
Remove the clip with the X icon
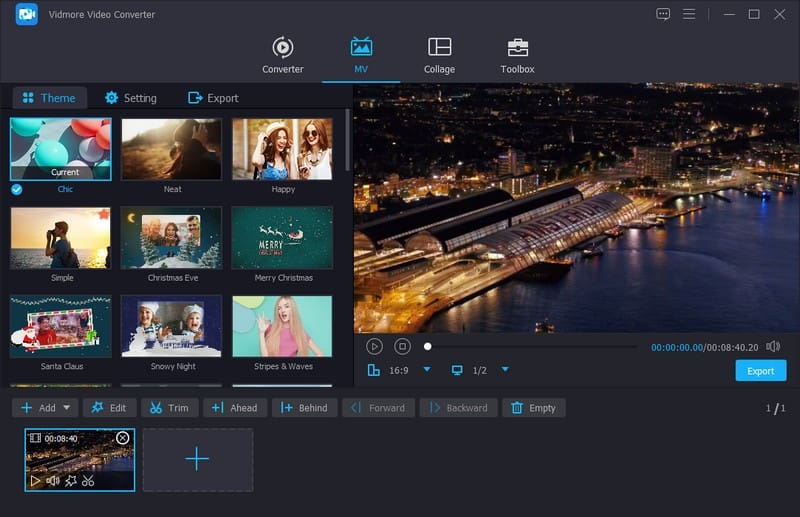[x=122, y=438]
